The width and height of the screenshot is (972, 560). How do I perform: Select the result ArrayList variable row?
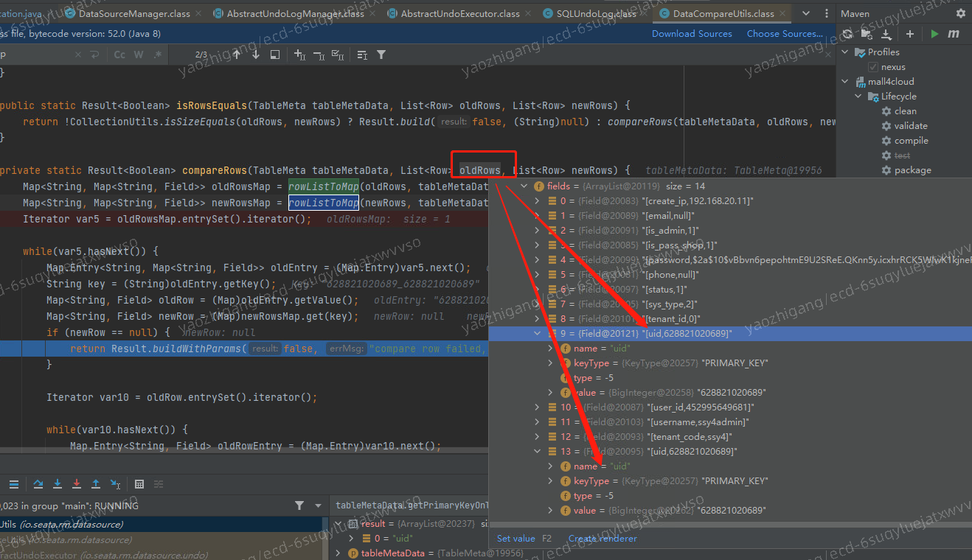point(409,524)
